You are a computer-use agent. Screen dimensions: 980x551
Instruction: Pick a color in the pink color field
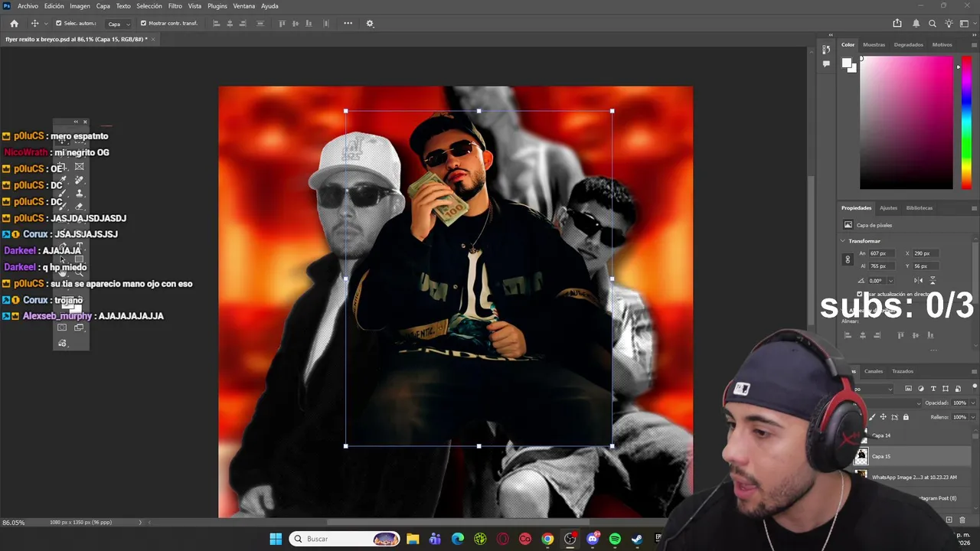(906, 123)
